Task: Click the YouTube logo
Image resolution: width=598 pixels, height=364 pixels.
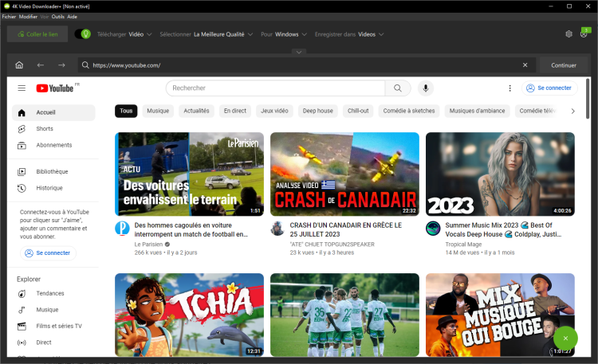Action: click(x=55, y=88)
